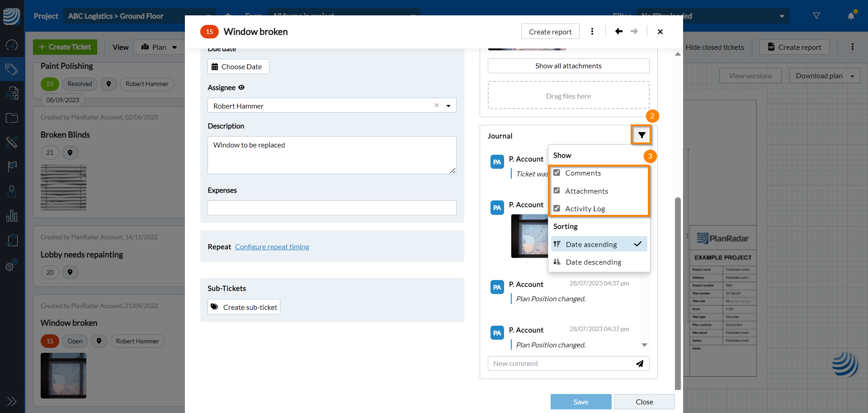Open the No filter loaded dropdown

point(782,16)
